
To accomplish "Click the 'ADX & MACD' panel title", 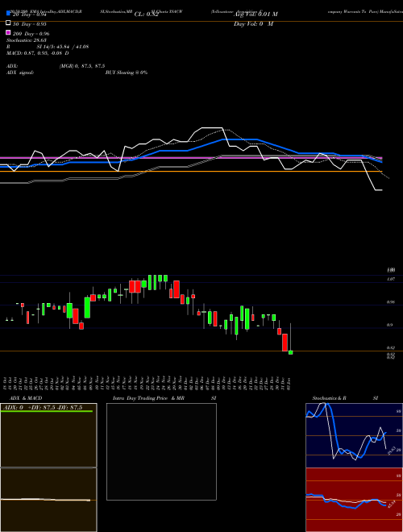I will click(26, 398).
